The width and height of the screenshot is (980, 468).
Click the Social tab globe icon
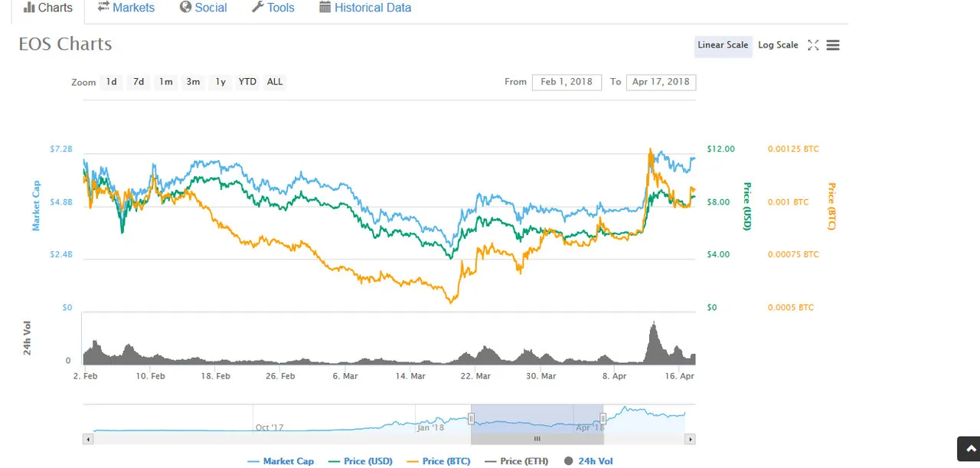(185, 7)
